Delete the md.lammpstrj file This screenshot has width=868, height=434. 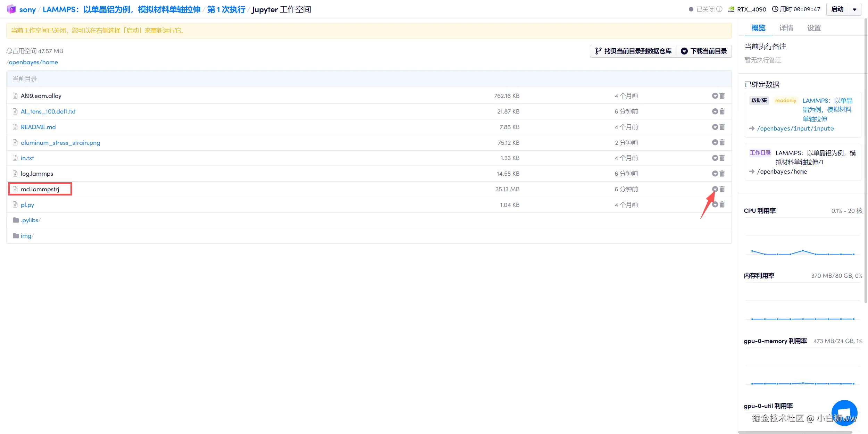coord(722,189)
